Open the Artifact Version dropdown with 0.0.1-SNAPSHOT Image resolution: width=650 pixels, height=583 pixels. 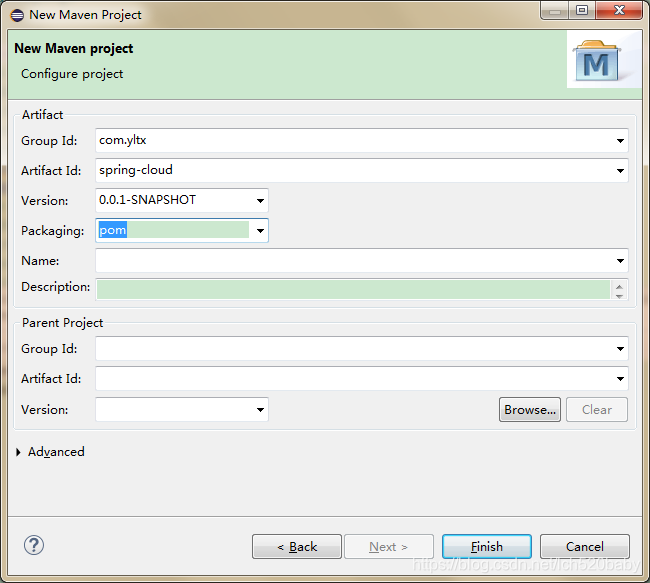pos(260,201)
